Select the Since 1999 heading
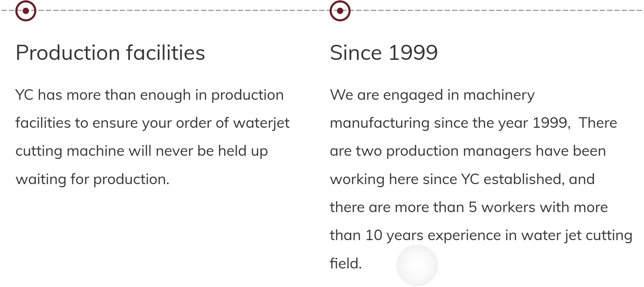 pyautogui.click(x=384, y=53)
